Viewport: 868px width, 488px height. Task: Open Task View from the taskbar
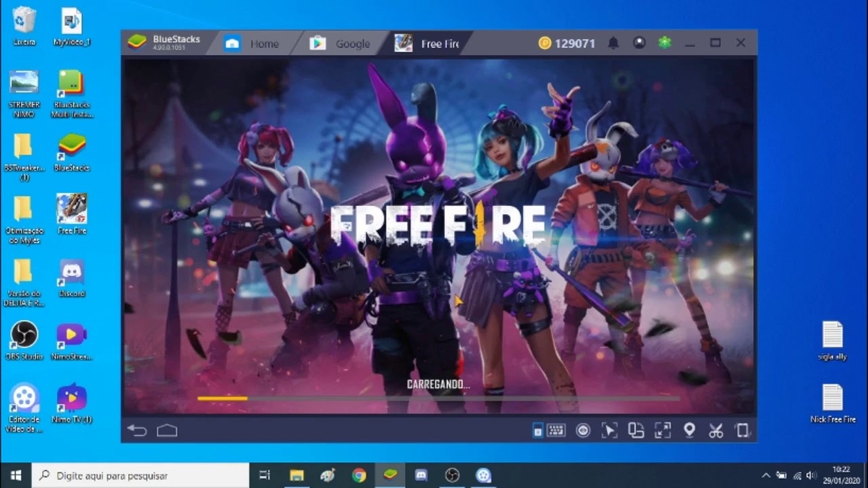(265, 475)
